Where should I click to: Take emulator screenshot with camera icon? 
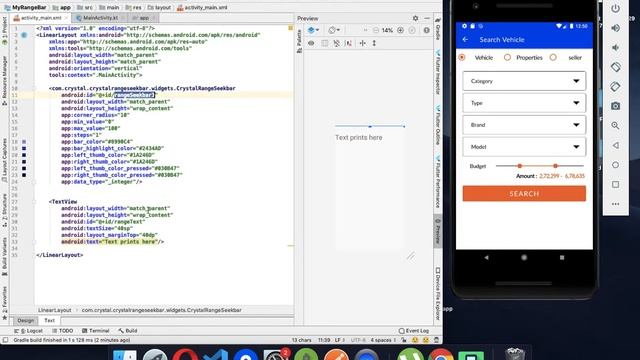[616, 106]
